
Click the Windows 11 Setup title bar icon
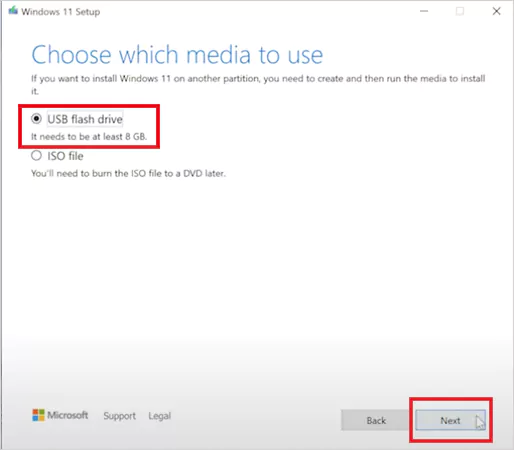pyautogui.click(x=13, y=11)
